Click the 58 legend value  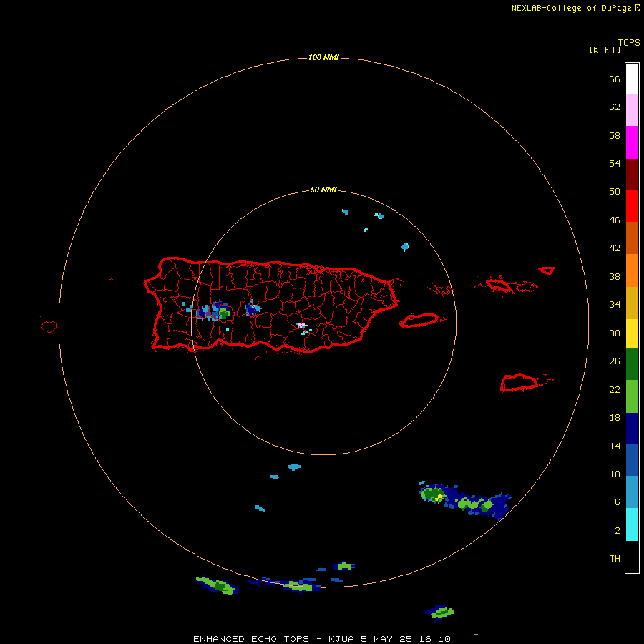click(615, 135)
